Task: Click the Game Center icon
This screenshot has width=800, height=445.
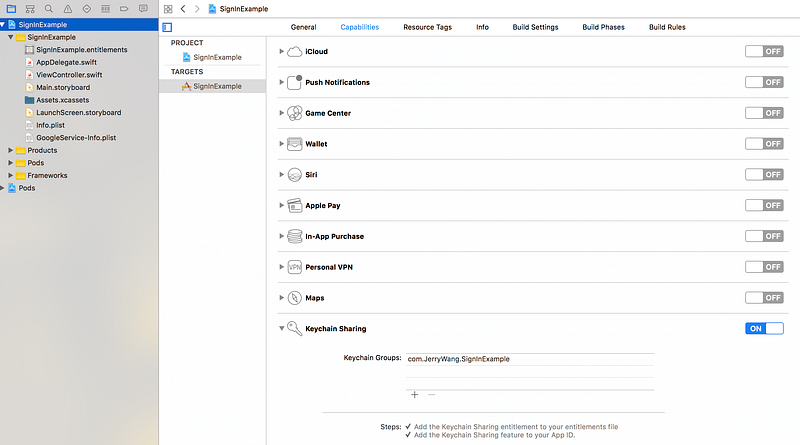Action: (x=294, y=113)
